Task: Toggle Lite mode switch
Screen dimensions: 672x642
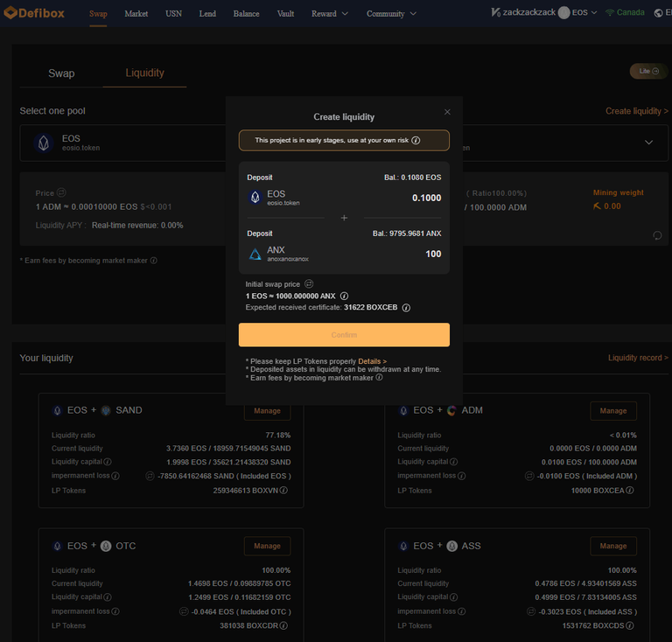Action: [648, 71]
